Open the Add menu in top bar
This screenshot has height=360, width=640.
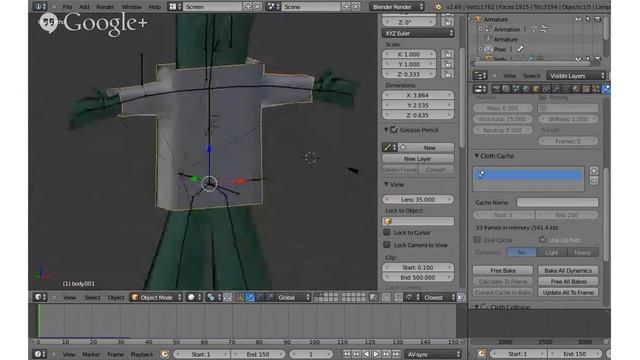click(84, 7)
